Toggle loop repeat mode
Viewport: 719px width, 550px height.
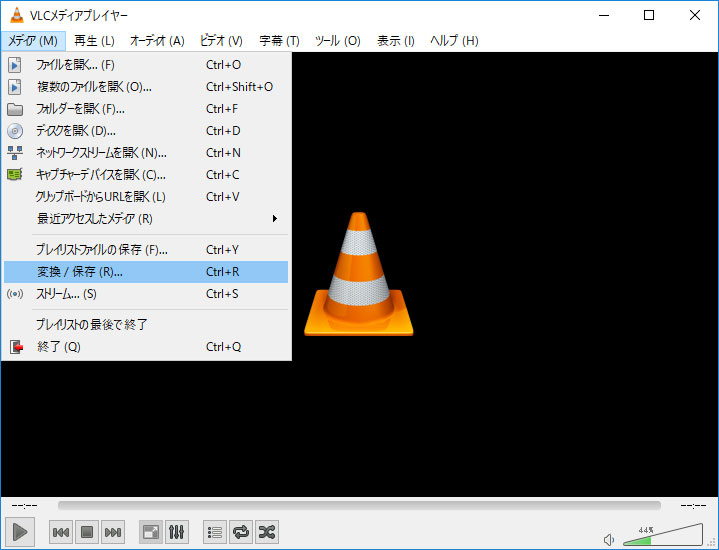[240, 533]
